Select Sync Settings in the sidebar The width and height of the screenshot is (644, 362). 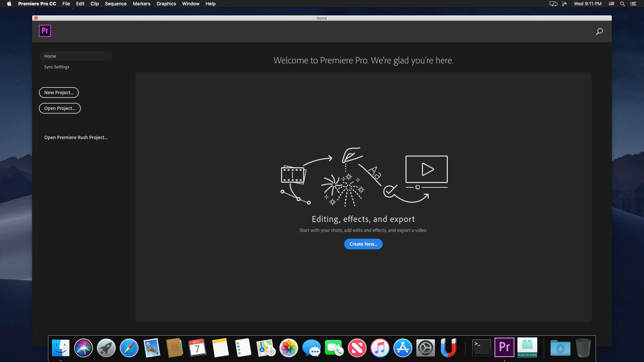pos(56,67)
